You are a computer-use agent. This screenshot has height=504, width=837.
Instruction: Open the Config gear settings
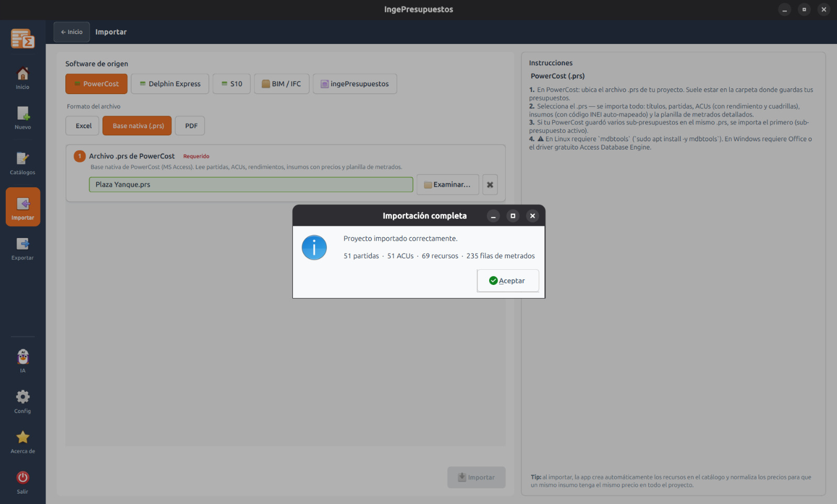pos(22,402)
